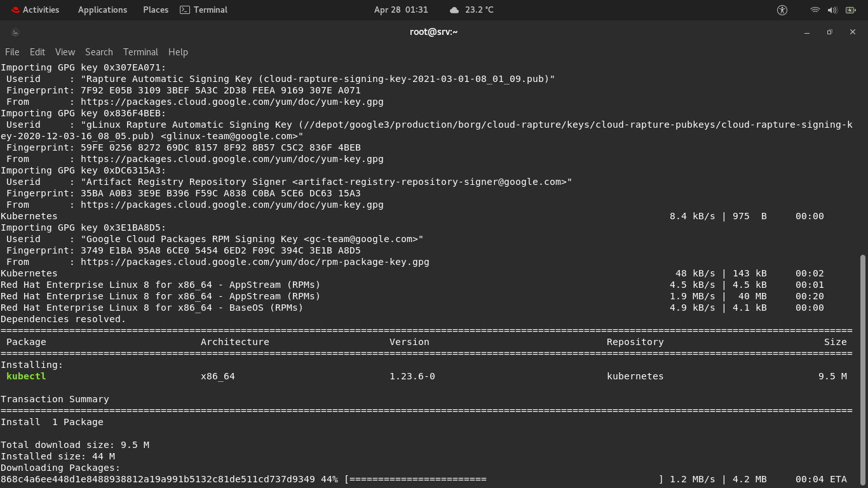Click the 'Install 1 Package' line

click(52, 422)
